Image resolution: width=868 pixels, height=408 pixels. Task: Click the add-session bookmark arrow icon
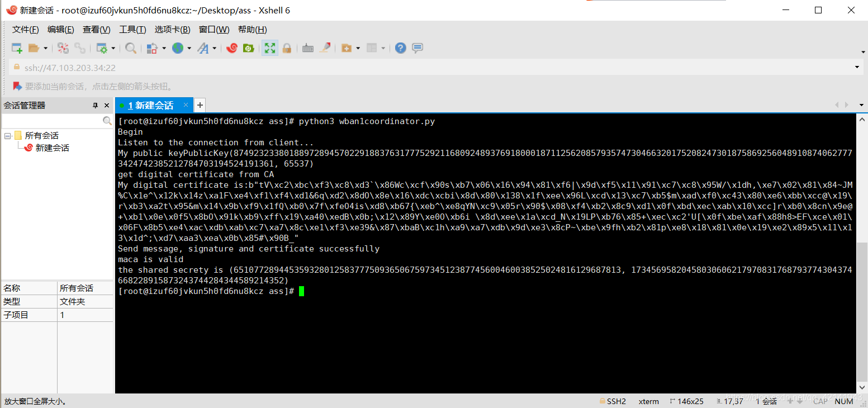(17, 86)
